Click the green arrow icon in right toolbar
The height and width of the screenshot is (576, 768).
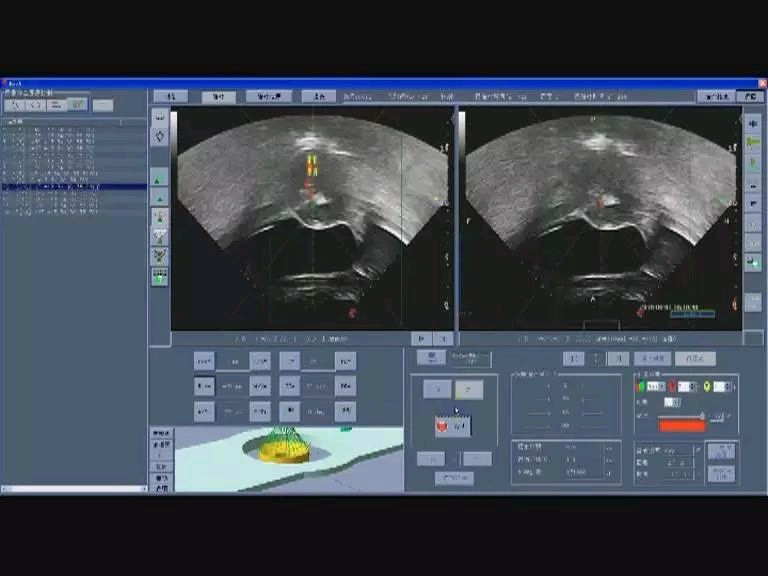pos(753,143)
